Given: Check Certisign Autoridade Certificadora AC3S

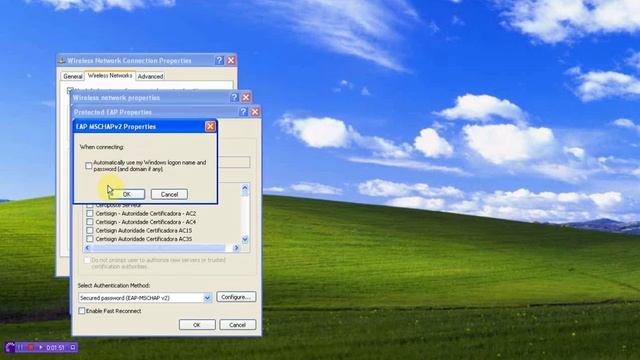Looking at the screenshot, I should click(90, 239).
